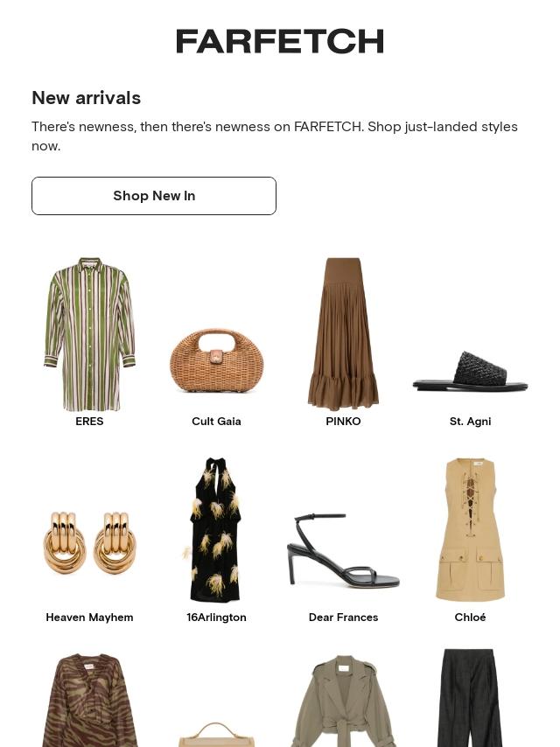The width and height of the screenshot is (560, 747).
Task: Click the FARFETCH logo
Action: click(x=280, y=41)
